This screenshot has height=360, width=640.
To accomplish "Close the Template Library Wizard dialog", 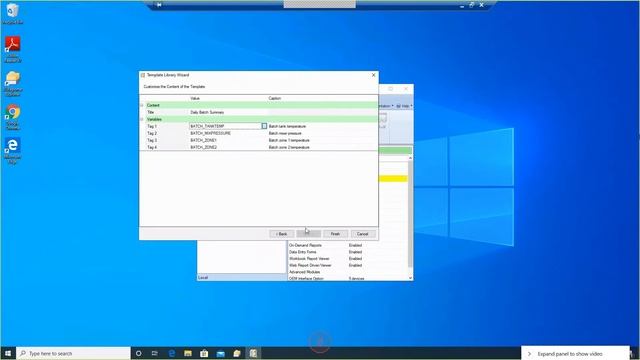I will (373, 75).
